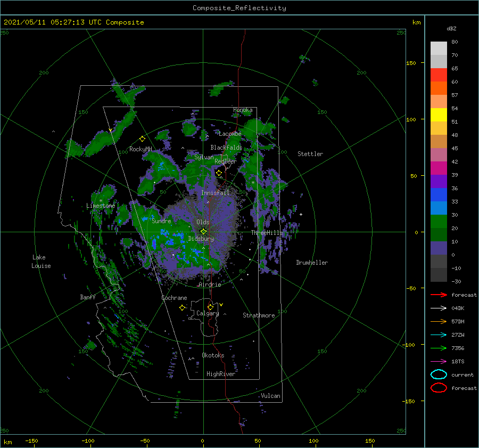The image size is (479, 448).
Task: Click the Blackfalds city label
Action: pos(226,148)
